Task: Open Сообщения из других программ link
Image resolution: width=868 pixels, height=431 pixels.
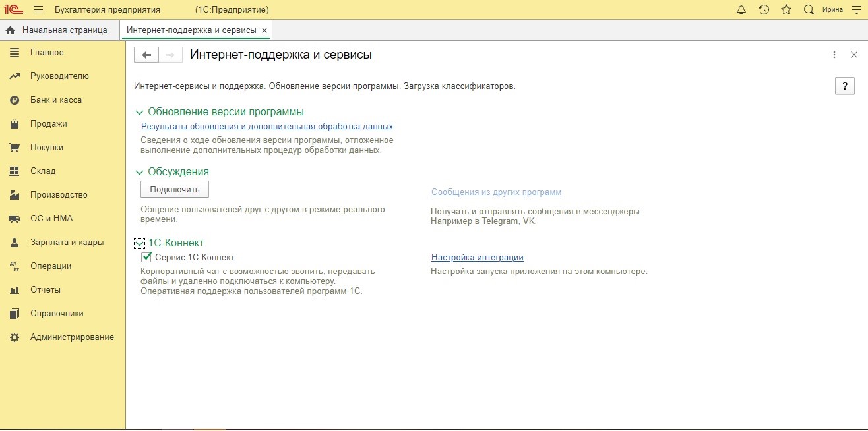Action: click(x=496, y=192)
